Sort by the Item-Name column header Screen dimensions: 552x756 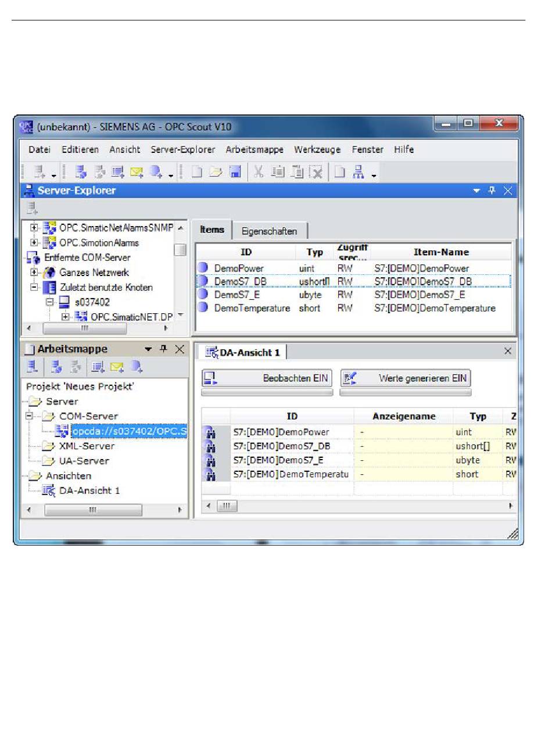click(x=441, y=252)
